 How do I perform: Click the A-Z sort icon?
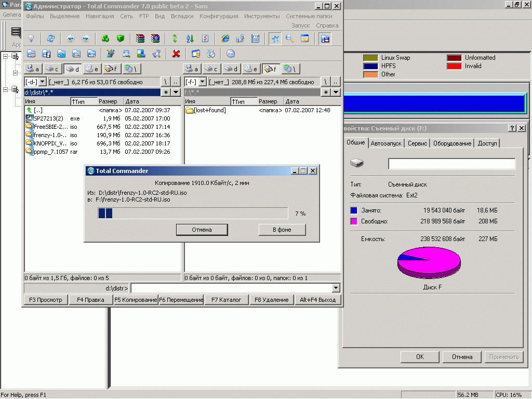click(x=190, y=38)
